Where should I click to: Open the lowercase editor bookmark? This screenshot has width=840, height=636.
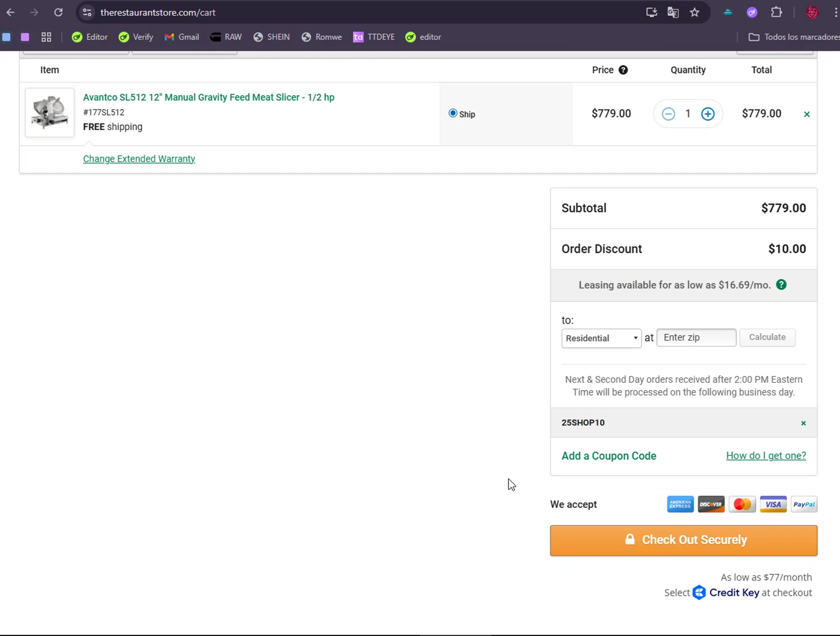[x=423, y=37]
